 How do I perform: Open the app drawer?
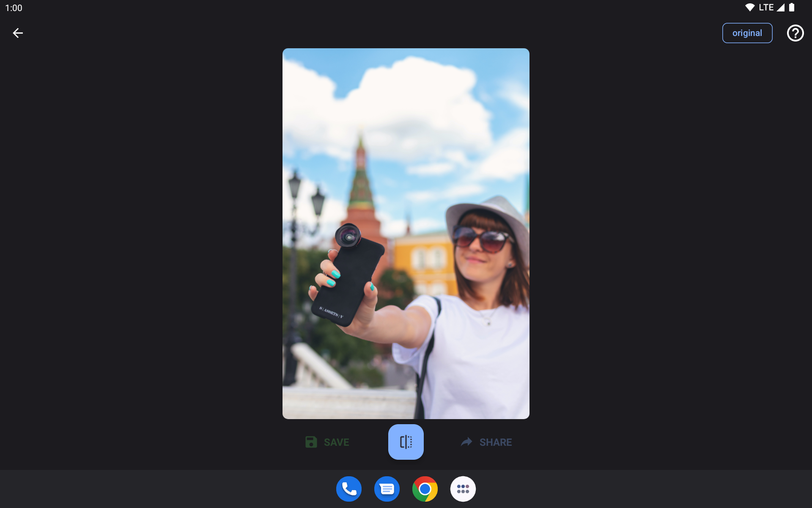463,489
